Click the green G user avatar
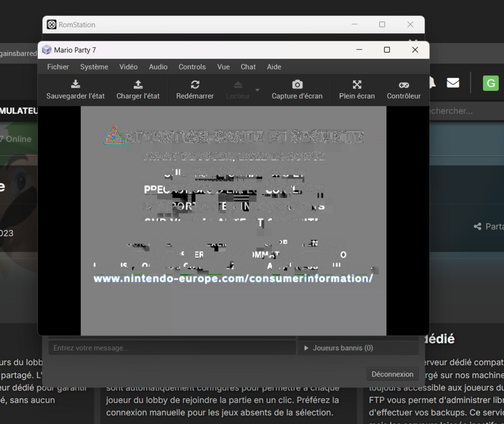Screen dimensions: 504x424 490,83
